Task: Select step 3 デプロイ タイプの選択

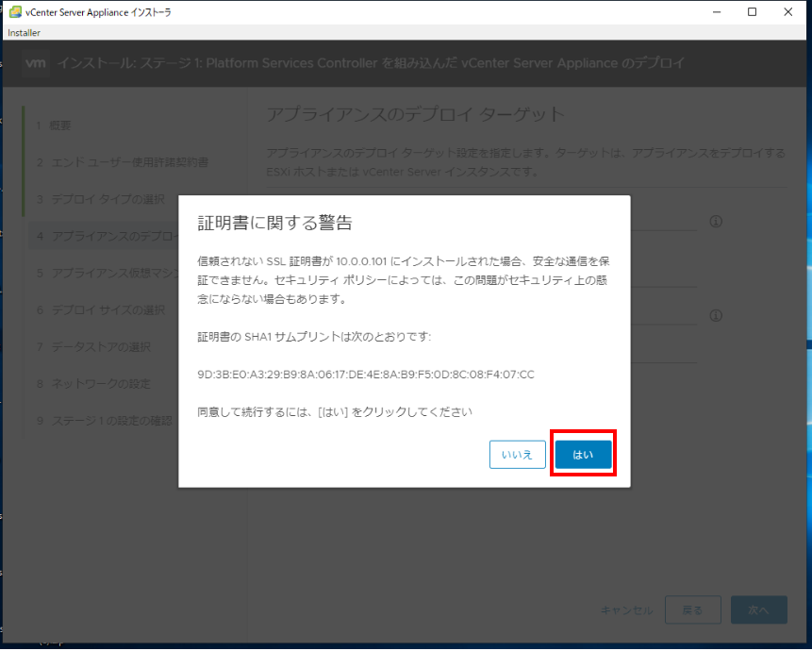Action: [x=101, y=199]
